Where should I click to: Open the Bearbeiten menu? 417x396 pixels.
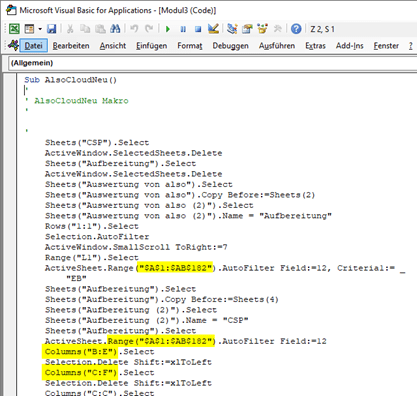tap(71, 46)
